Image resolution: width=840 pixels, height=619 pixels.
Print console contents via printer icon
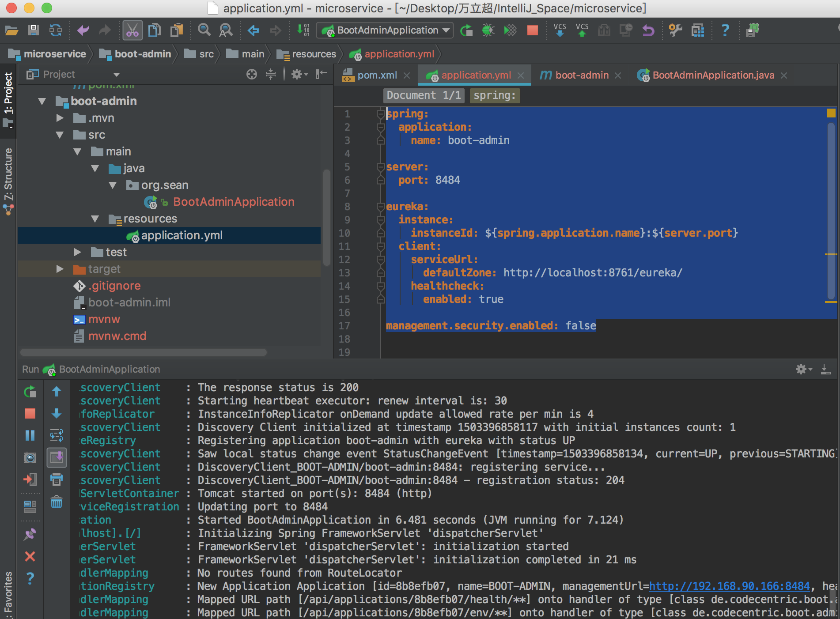click(x=57, y=480)
